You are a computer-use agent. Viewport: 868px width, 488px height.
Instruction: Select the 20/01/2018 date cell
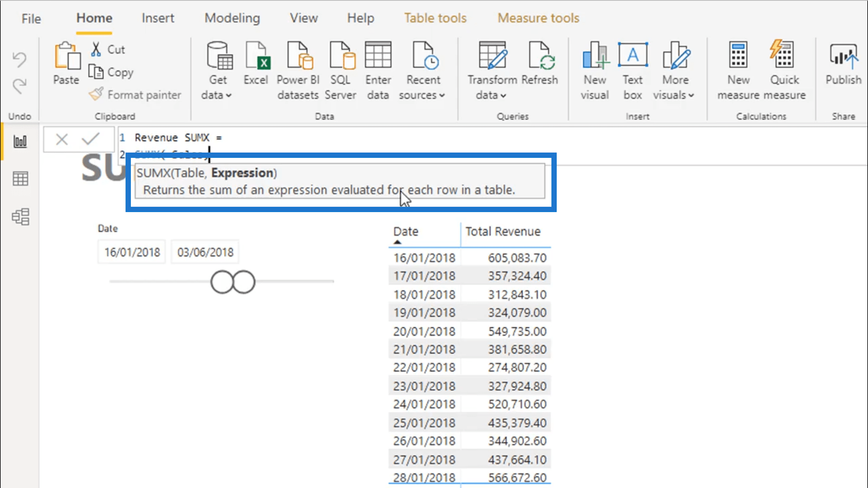click(x=424, y=331)
